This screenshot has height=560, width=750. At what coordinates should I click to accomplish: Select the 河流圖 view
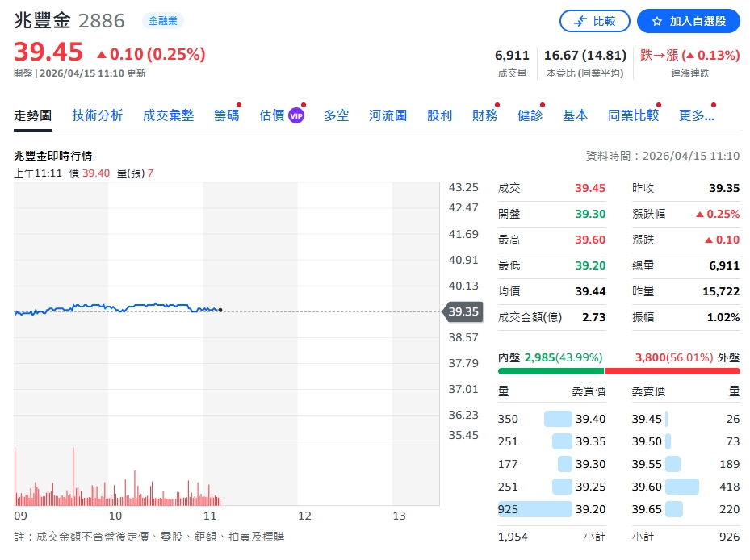click(x=387, y=115)
